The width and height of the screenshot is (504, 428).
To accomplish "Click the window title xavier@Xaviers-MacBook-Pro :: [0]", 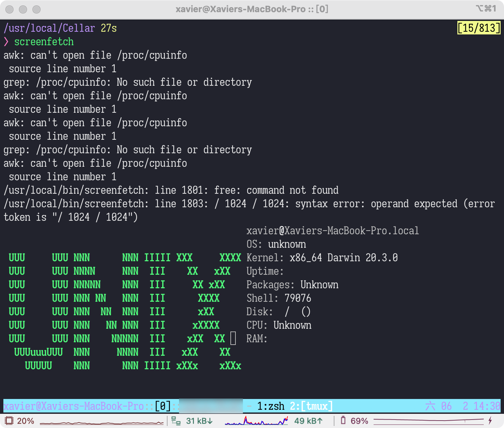I will point(252,9).
